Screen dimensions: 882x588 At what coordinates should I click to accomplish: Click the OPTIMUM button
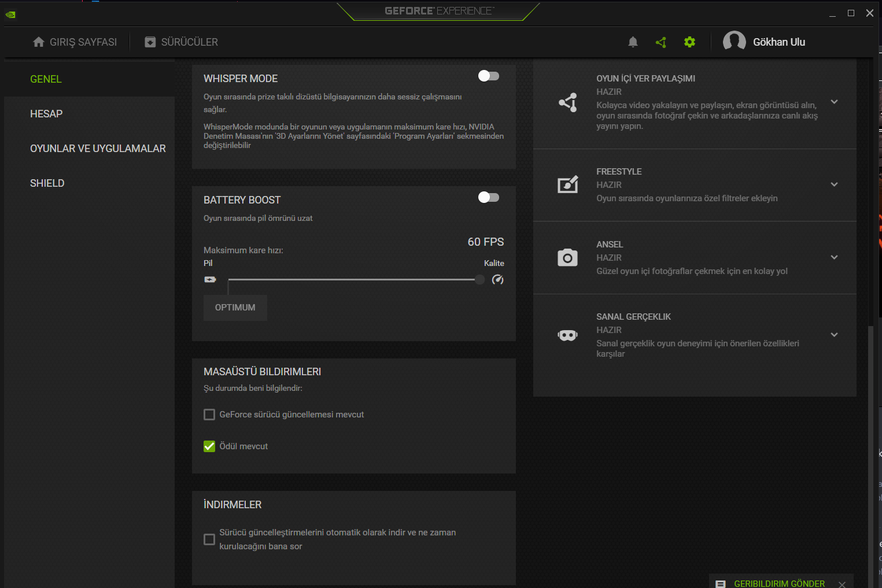[x=235, y=308]
